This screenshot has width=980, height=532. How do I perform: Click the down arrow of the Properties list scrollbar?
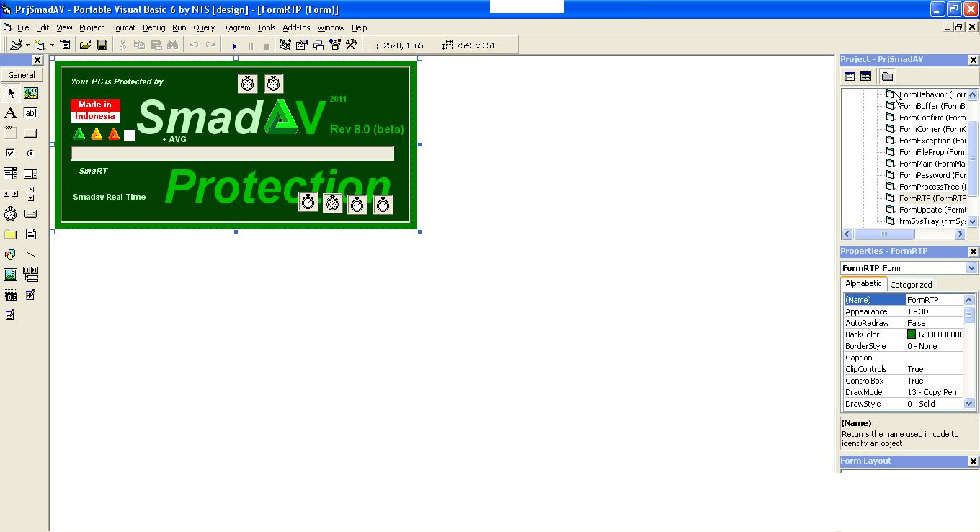tap(968, 404)
